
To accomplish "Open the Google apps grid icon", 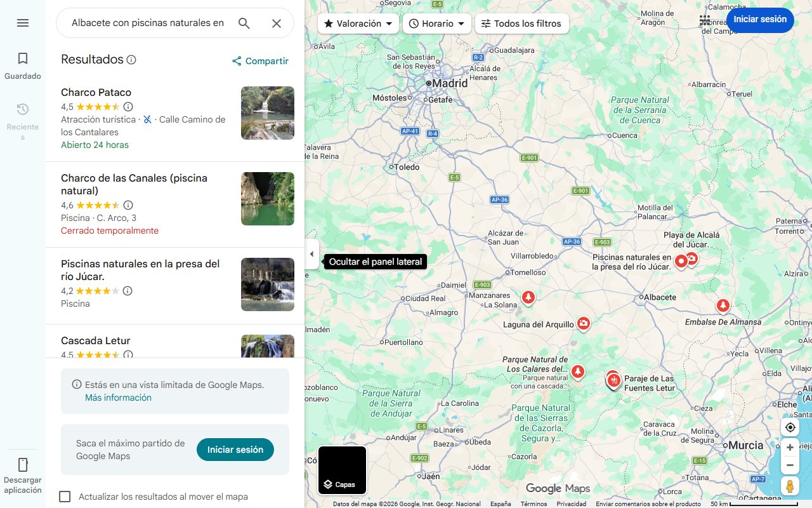I will pos(705,20).
